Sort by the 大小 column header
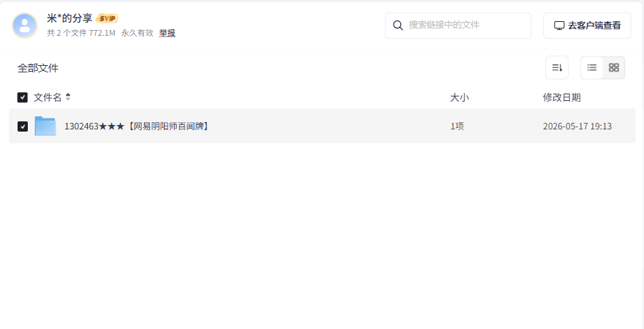The width and height of the screenshot is (644, 329). [x=459, y=98]
